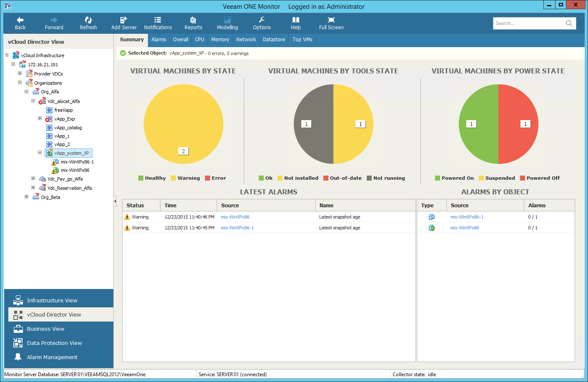Open mix-WinXPx86 link in Alarms by Object
Image resolution: width=588 pixels, height=382 pixels.
coord(465,228)
